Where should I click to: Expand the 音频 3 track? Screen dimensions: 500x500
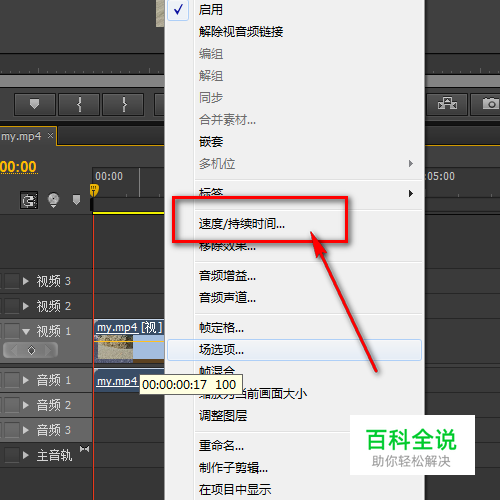(x=26, y=430)
